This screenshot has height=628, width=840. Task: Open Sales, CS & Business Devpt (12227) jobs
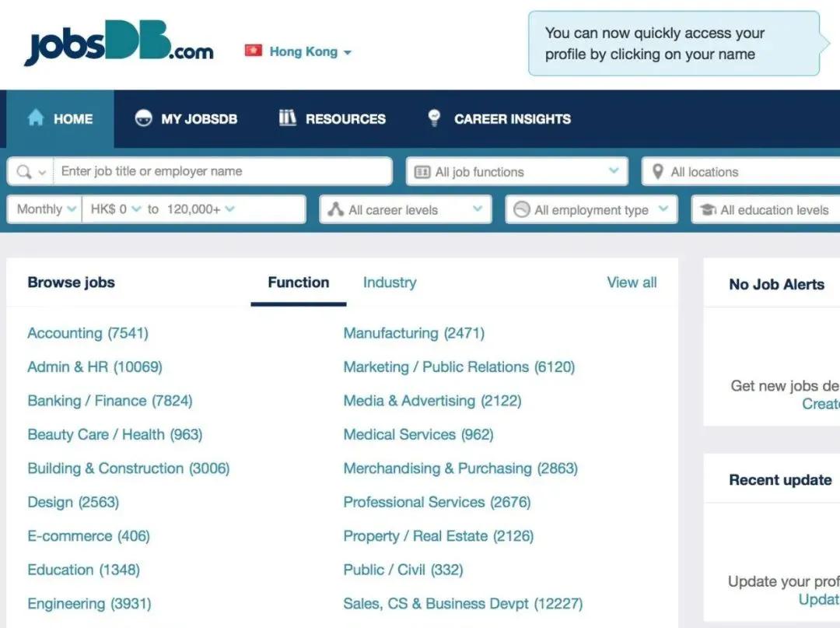pos(463,604)
